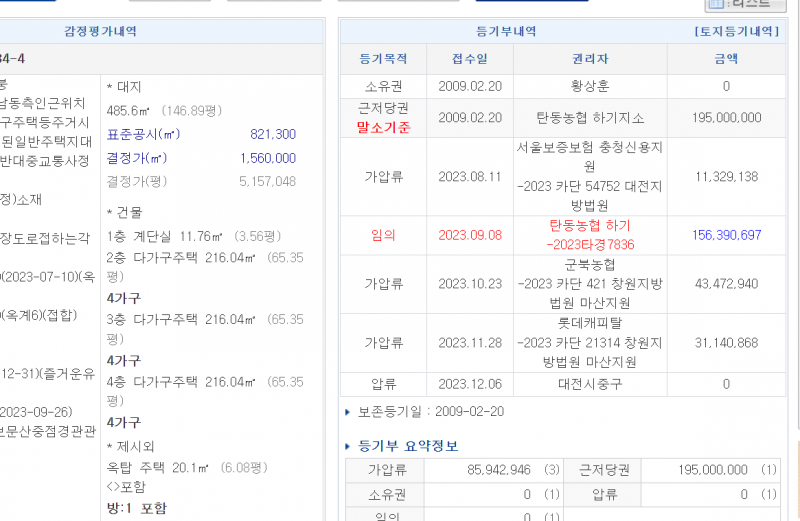Click the summary total 85,942,946 for 가압류
The width and height of the screenshot is (800, 521).
click(x=498, y=469)
